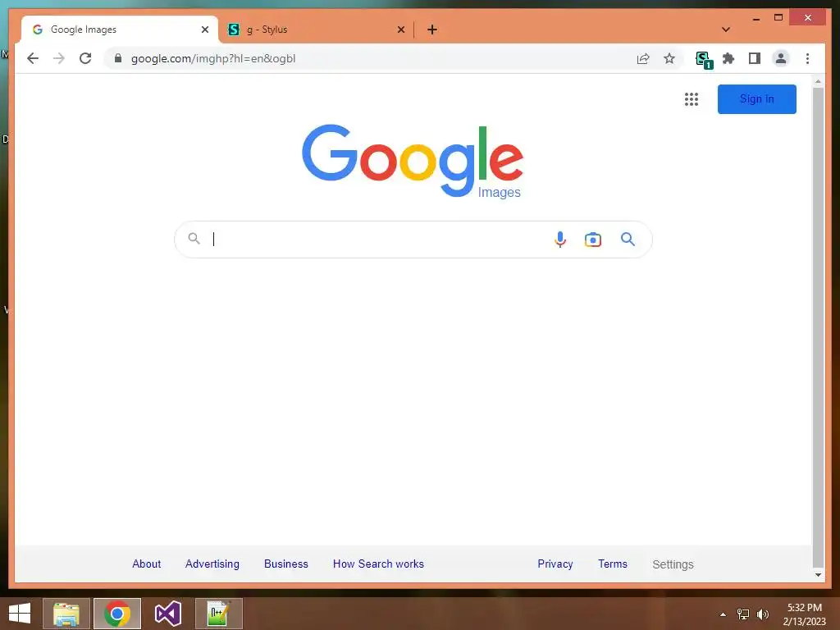Open File Explorer from the taskbar
The image size is (840, 630).
pyautogui.click(x=66, y=614)
